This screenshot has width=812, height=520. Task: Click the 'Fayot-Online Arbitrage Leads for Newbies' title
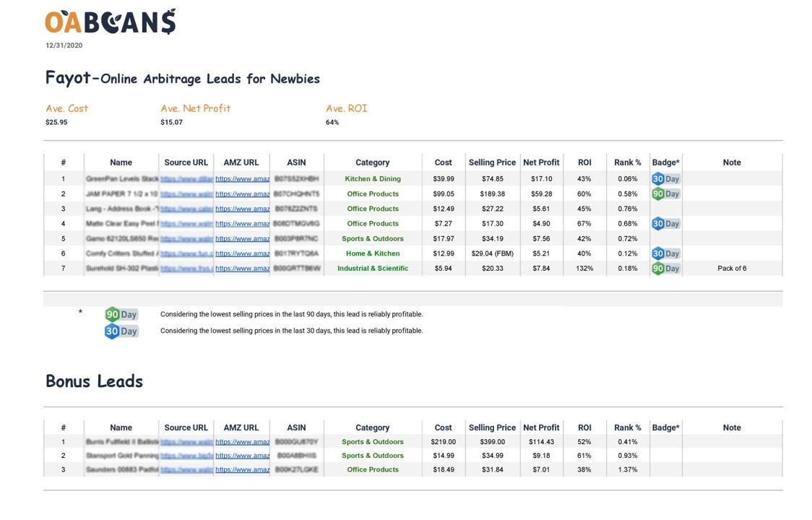click(x=182, y=78)
